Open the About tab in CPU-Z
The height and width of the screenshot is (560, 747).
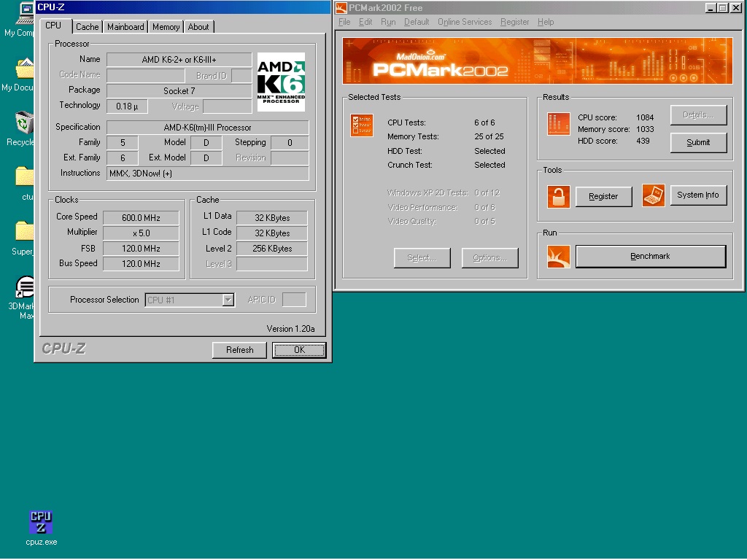click(x=198, y=27)
